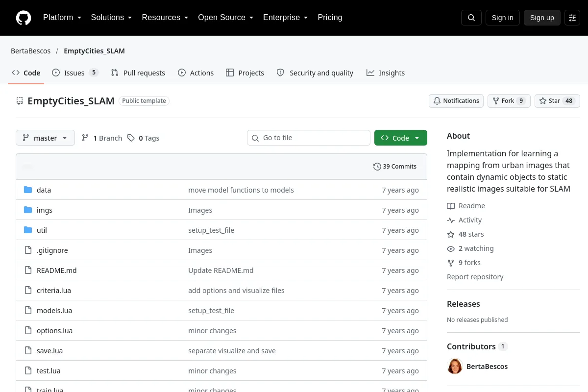Click the Readme book icon
Screen dimensions: 588x392
point(451,206)
